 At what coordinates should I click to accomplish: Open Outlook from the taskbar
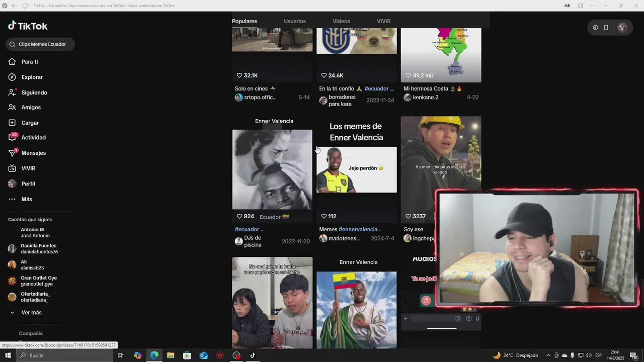[x=203, y=355]
